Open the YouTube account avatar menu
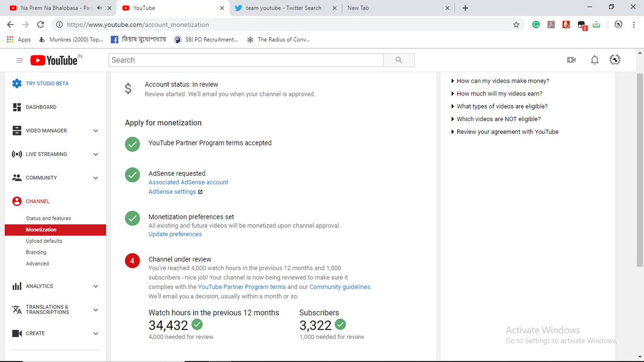Image resolution: width=644 pixels, height=362 pixels. [x=615, y=60]
